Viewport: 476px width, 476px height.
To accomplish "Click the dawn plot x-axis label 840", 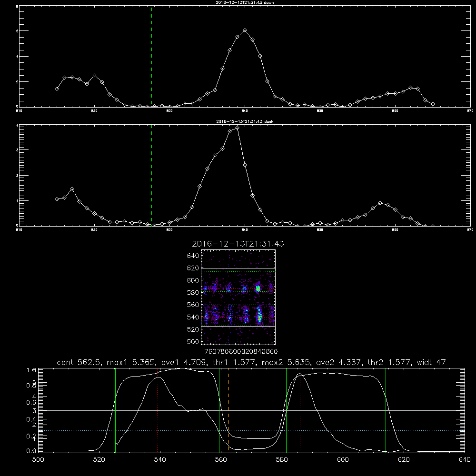I will coord(245,111).
